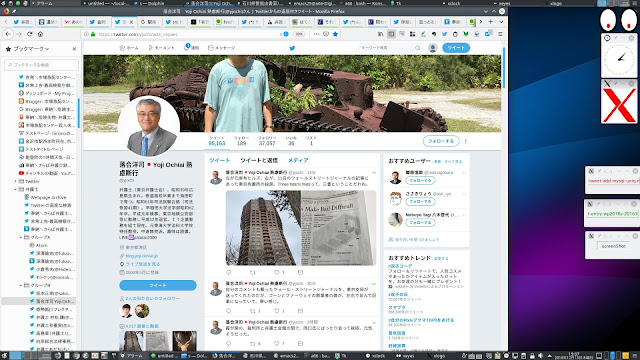This screenshot has width=640, height=360.
Task: Reply to the first tweet with the bubble icon
Action: [x=229, y=272]
